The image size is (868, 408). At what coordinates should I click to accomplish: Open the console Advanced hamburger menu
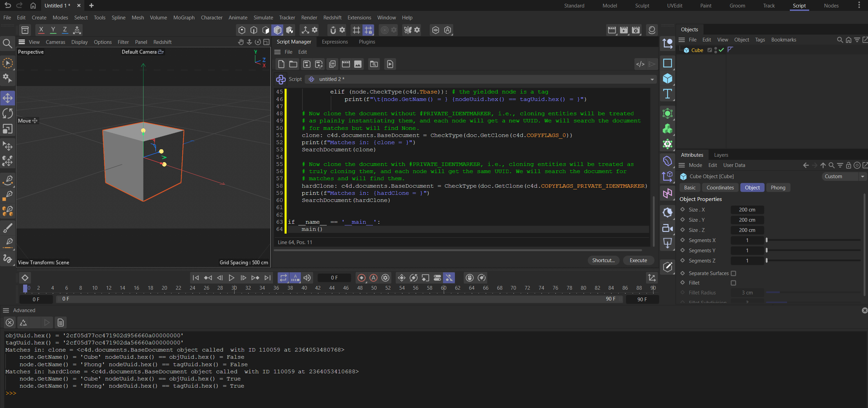[6, 310]
